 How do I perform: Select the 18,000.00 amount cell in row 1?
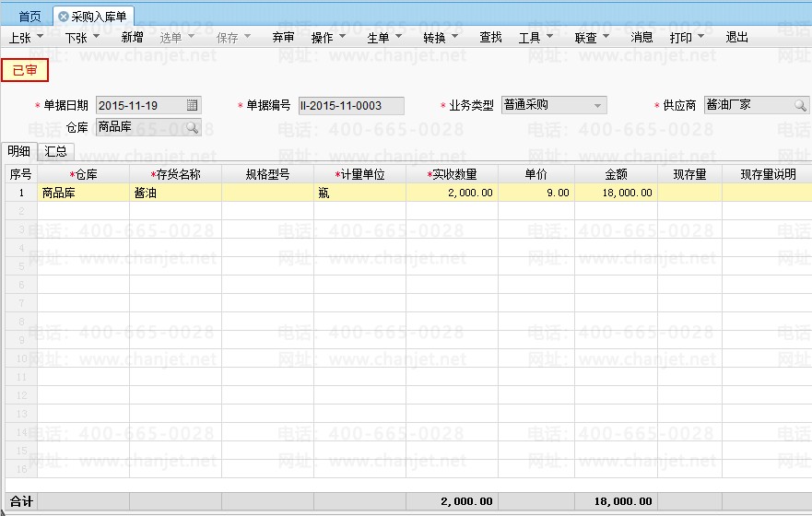tap(617, 193)
